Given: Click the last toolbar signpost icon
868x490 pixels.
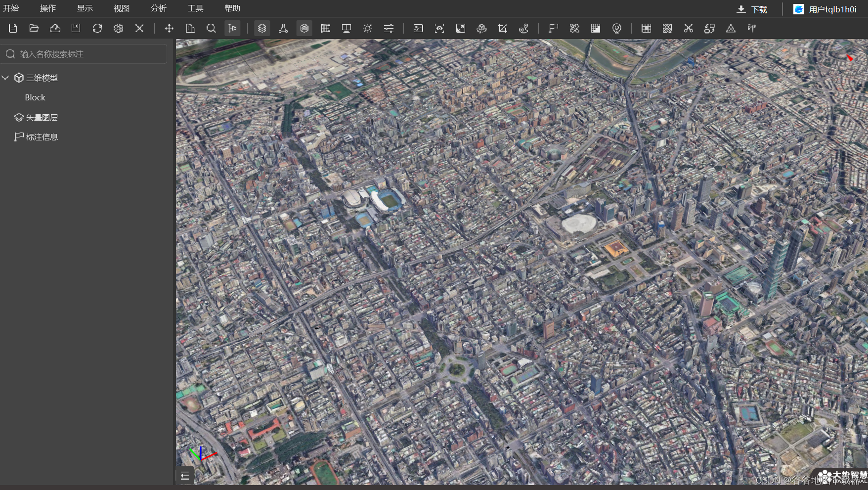Looking at the screenshot, I should point(752,28).
